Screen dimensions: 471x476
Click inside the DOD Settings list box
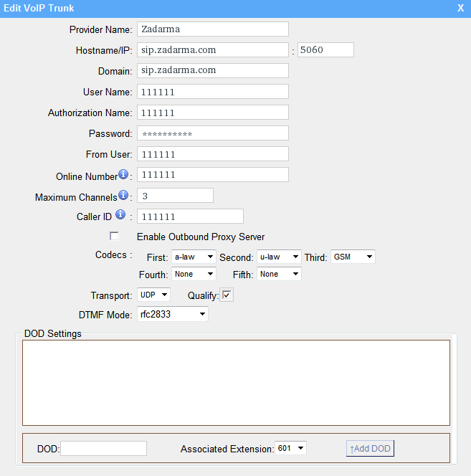(x=236, y=382)
